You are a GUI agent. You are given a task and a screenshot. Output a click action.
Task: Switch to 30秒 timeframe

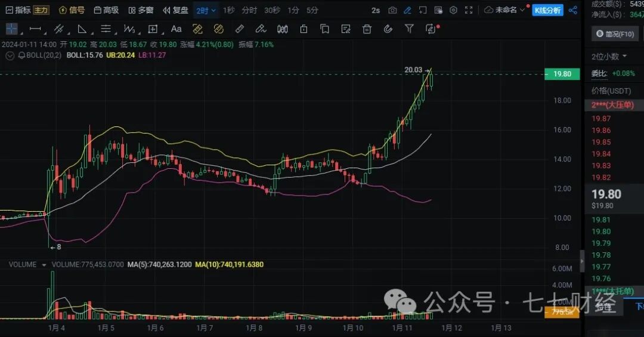click(x=273, y=10)
